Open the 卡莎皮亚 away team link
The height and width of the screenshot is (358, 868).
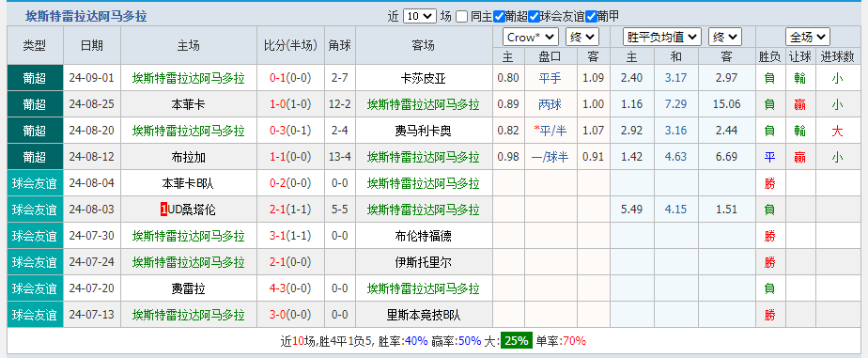pos(424,78)
